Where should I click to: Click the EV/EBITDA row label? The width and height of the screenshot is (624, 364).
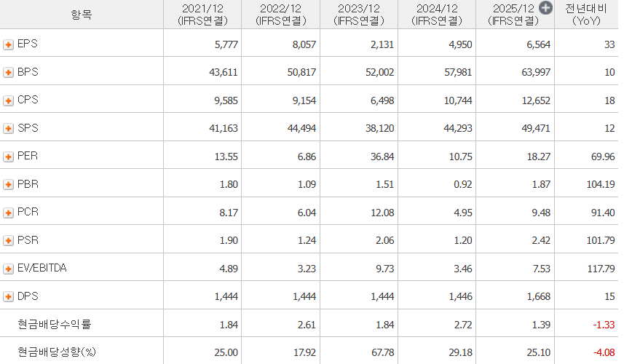[42, 269]
